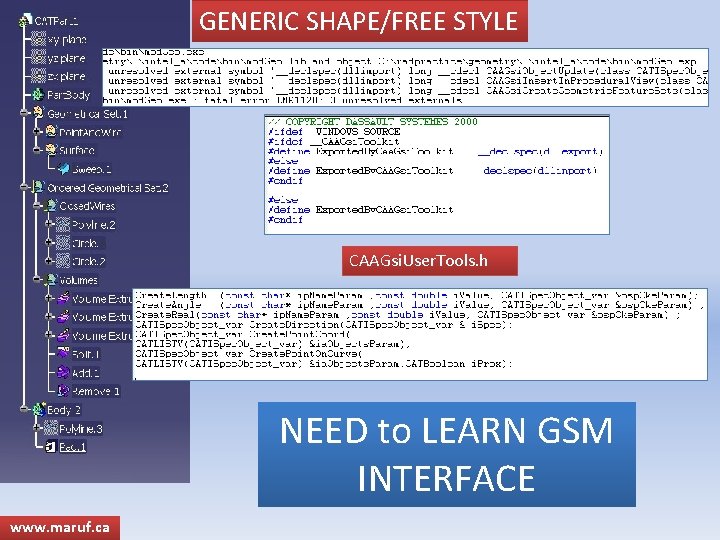720x540 pixels.
Task: Click the Surface set icon
Action: point(51,150)
